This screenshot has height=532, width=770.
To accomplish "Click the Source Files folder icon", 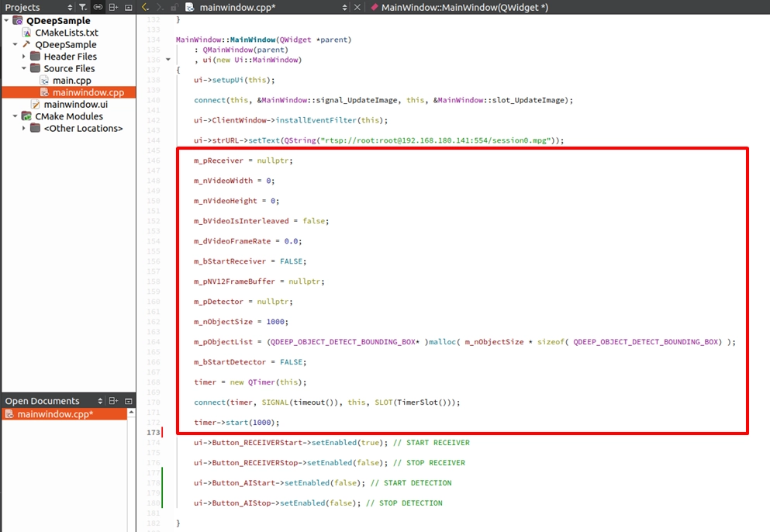I will (36, 67).
